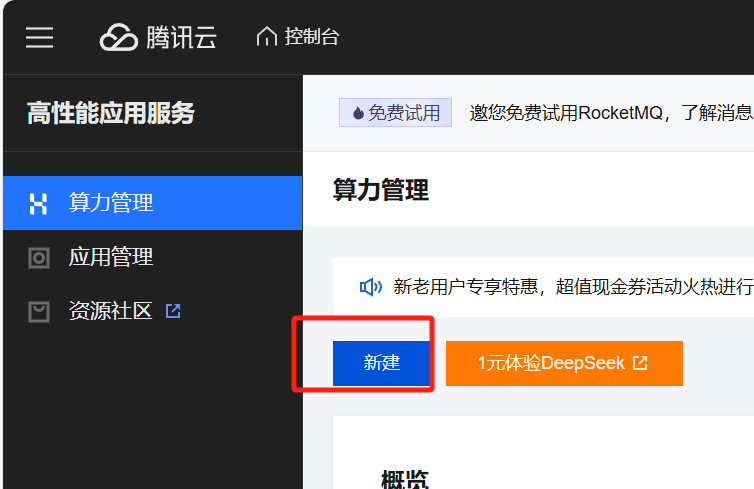The image size is (754, 489).
Task: Open the hamburger navigation menu
Action: (x=39, y=37)
